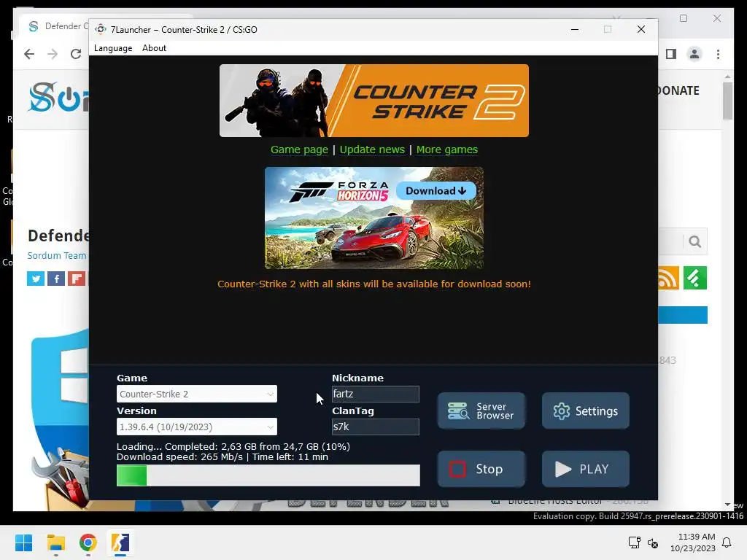Open the Windows Start menu
Image resolution: width=747 pixels, height=560 pixels.
[x=23, y=542]
